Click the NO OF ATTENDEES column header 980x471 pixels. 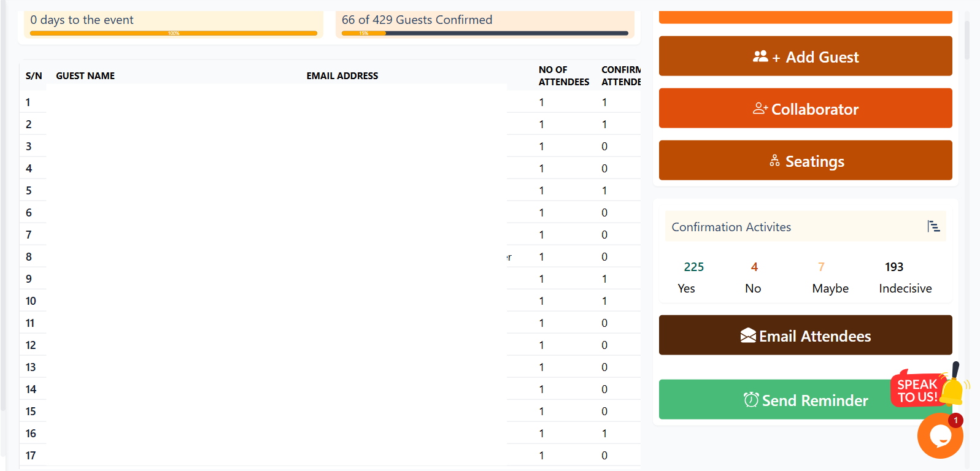[564, 75]
